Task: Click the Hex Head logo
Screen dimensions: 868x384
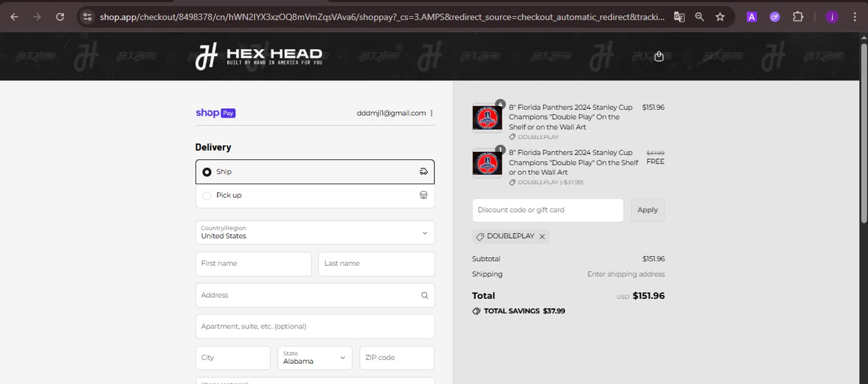Action: coord(259,56)
